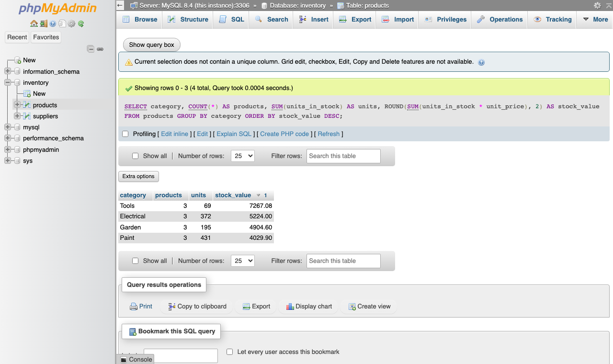Open the Operations tab

coord(499,20)
